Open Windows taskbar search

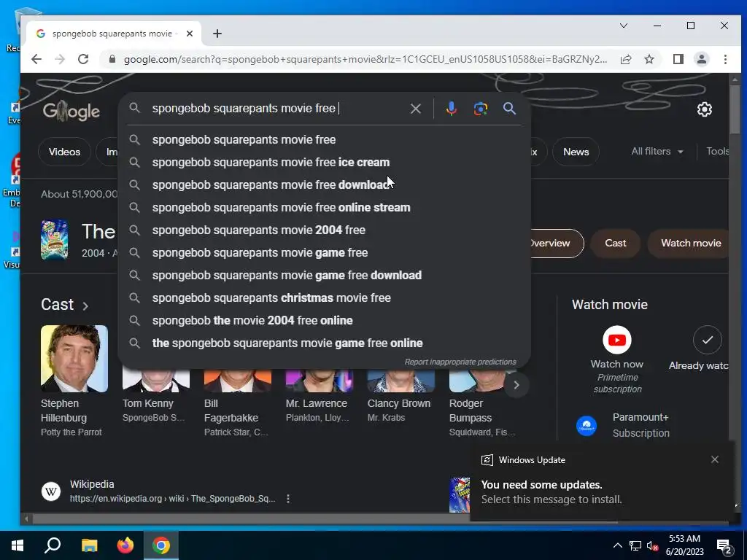[x=53, y=545]
